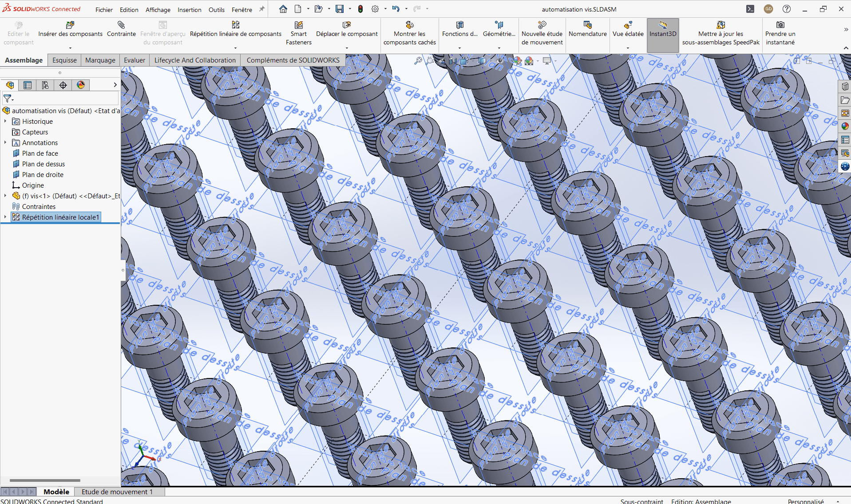The height and width of the screenshot is (504, 851).
Task: Select Plan de dessus in tree
Action: 44,164
